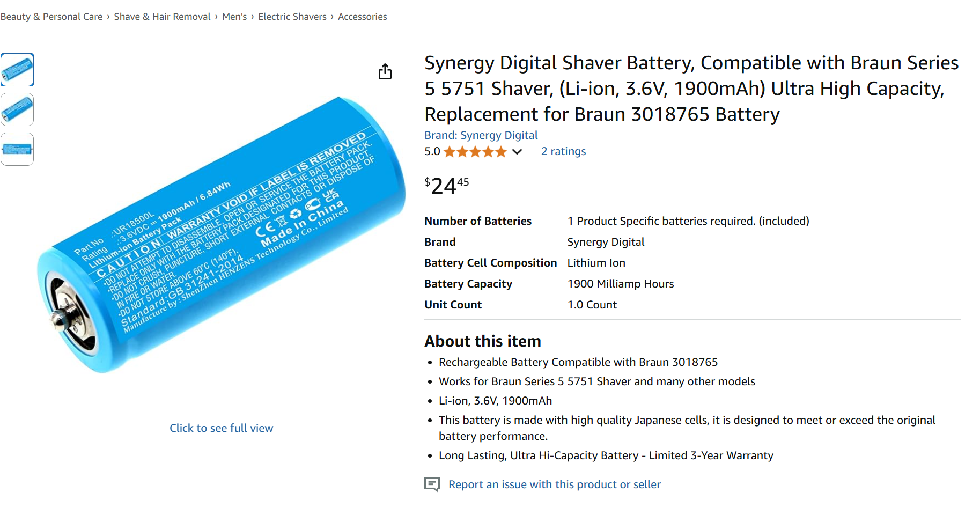
Task: Click the 5.0 rating score text
Action: click(432, 152)
